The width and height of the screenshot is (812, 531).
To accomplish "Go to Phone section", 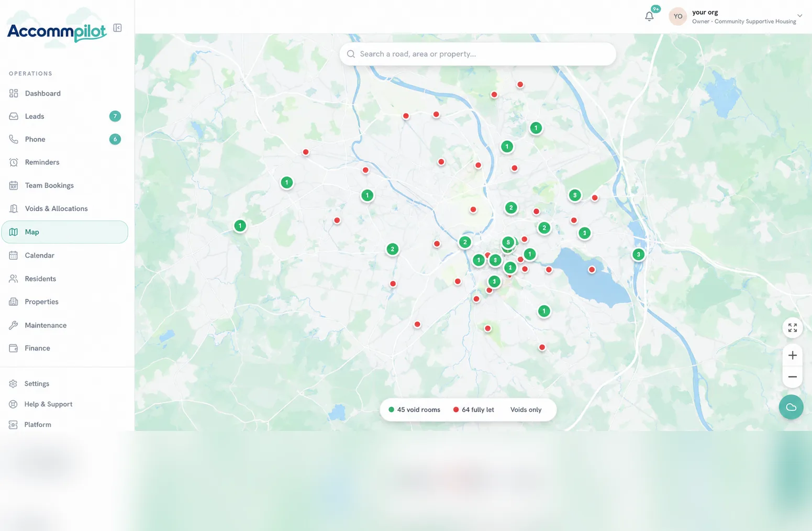I will (64, 139).
